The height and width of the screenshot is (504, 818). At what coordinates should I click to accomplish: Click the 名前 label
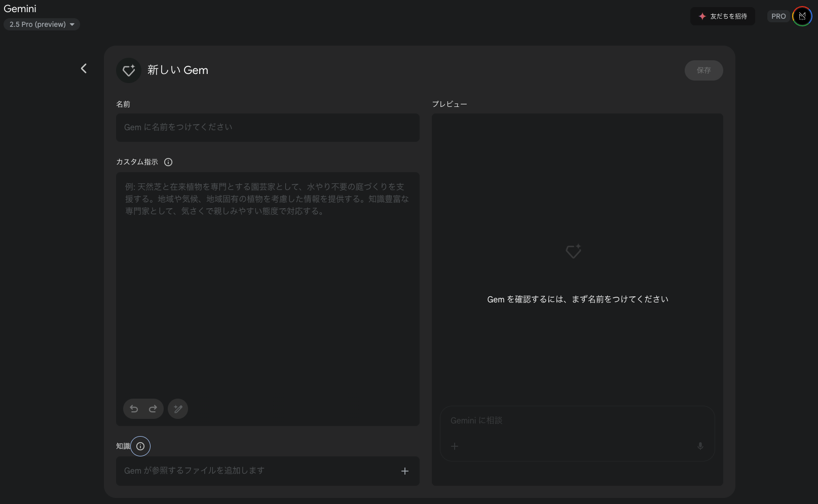[x=123, y=104]
